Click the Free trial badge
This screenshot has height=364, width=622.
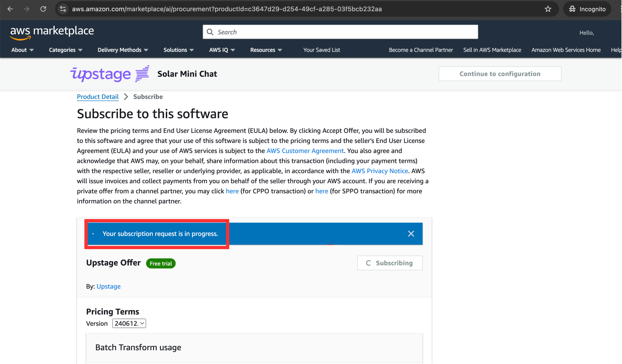pyautogui.click(x=161, y=264)
